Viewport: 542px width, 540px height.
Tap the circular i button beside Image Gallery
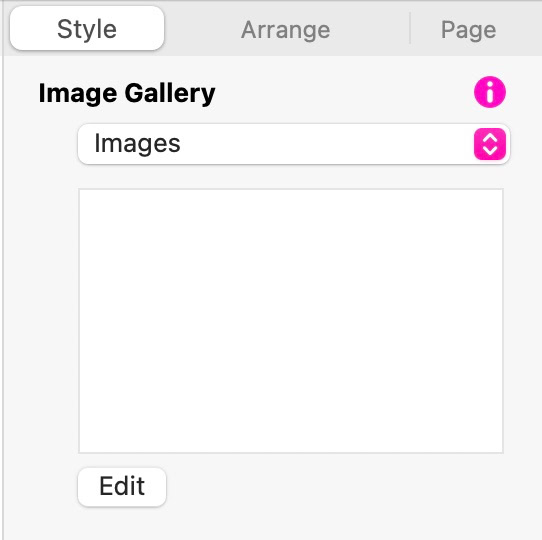(489, 92)
